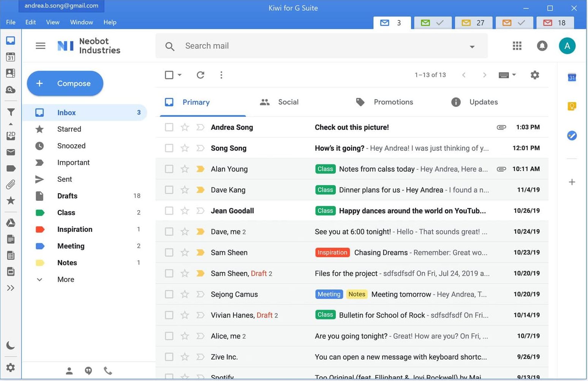Screen dimensions: 588x381
Task: Switch to the Promotions tab
Action: (393, 102)
